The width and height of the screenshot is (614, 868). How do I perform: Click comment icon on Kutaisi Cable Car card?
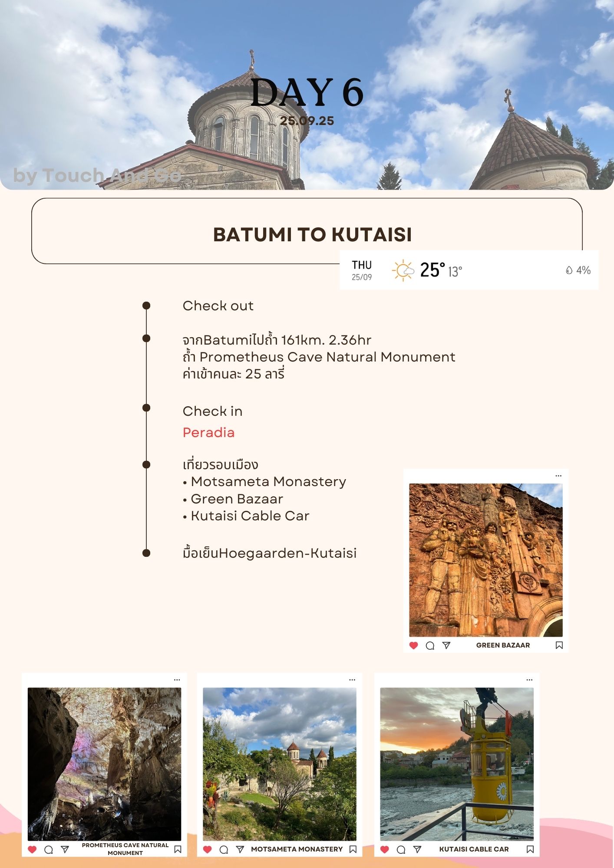tap(401, 849)
